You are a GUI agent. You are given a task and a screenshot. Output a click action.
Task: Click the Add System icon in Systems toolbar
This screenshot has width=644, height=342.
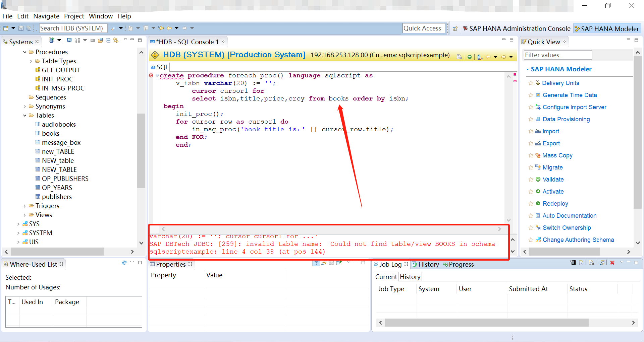[x=51, y=40]
